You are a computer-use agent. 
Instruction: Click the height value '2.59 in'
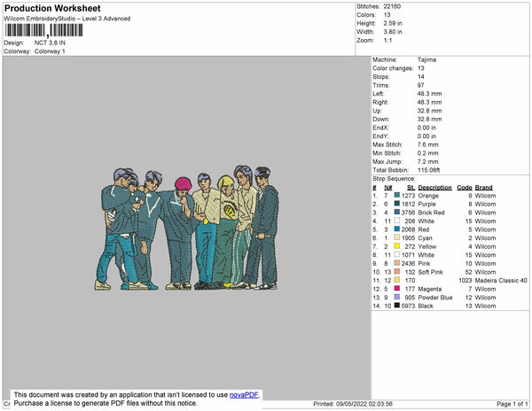click(x=393, y=23)
